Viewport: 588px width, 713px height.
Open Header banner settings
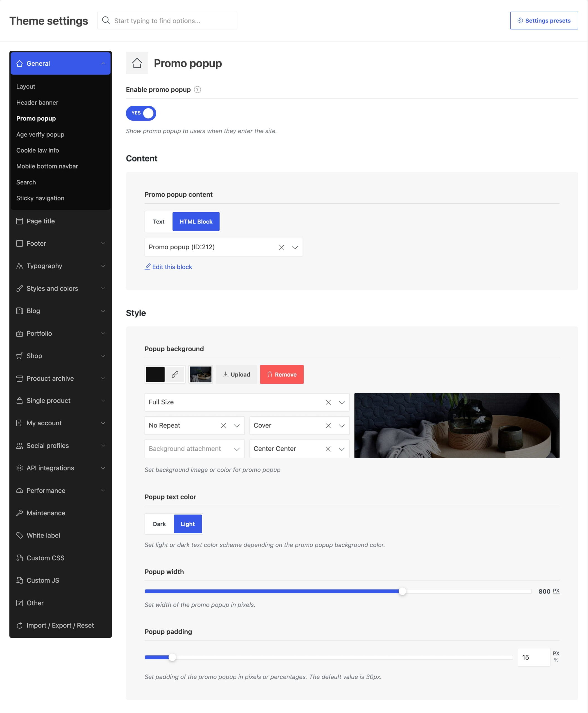37,102
